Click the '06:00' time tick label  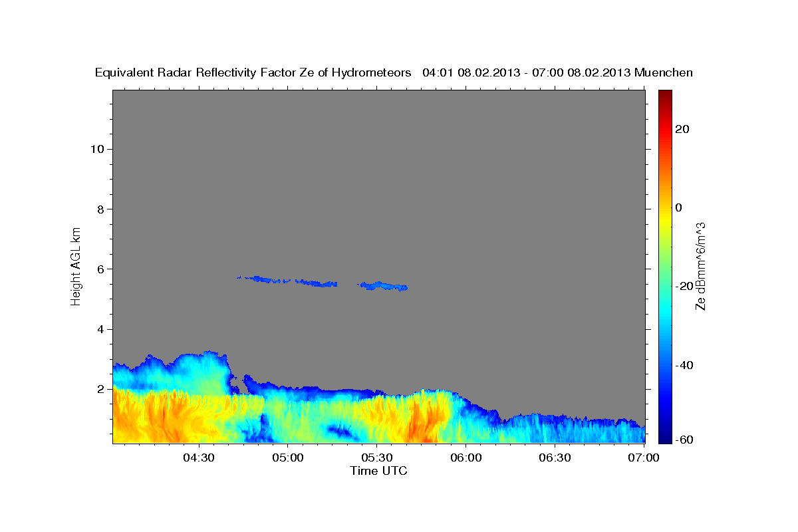point(466,458)
